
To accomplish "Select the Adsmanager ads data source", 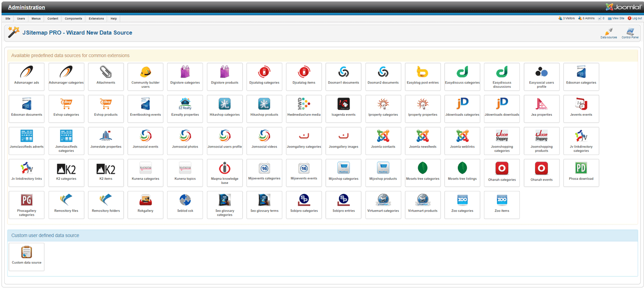I will pyautogui.click(x=27, y=77).
